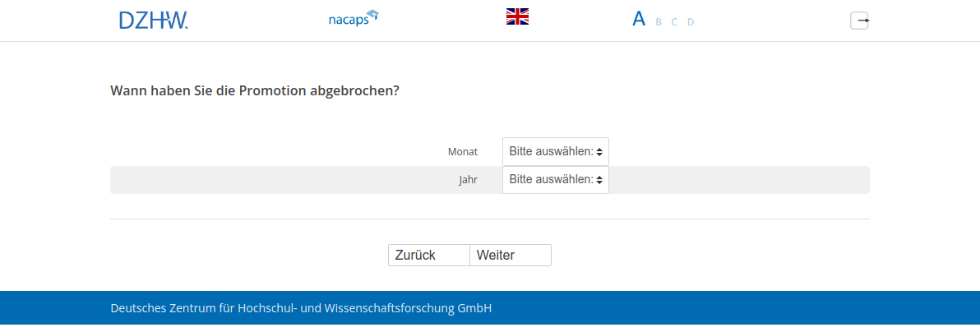
Task: Click the arrows on the Jahr select
Action: [599, 179]
